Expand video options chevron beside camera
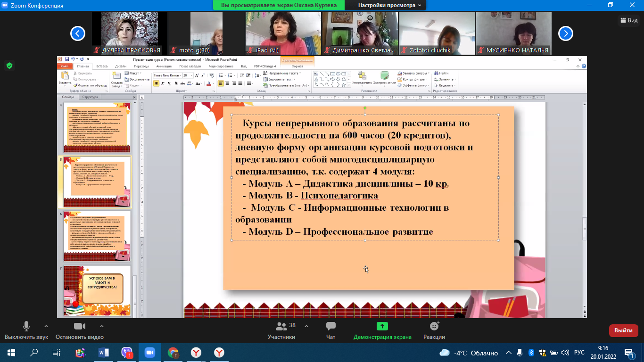Screen dimensions: 644x362 [102, 326]
